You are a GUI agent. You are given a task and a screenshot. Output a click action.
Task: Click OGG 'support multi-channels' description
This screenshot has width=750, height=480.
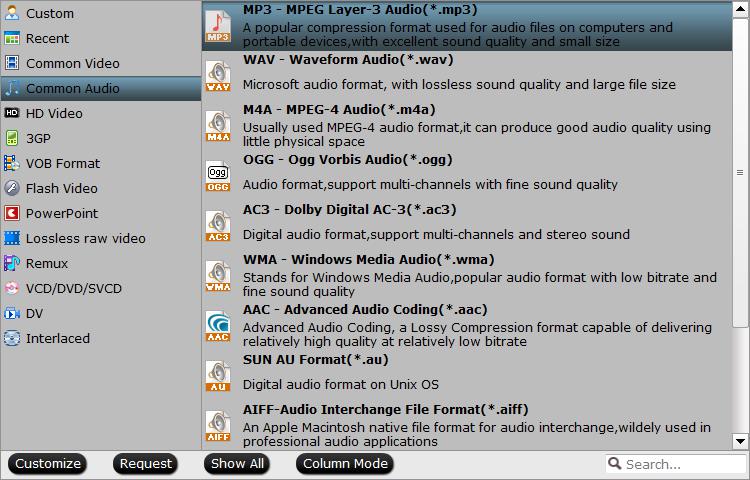(x=430, y=185)
